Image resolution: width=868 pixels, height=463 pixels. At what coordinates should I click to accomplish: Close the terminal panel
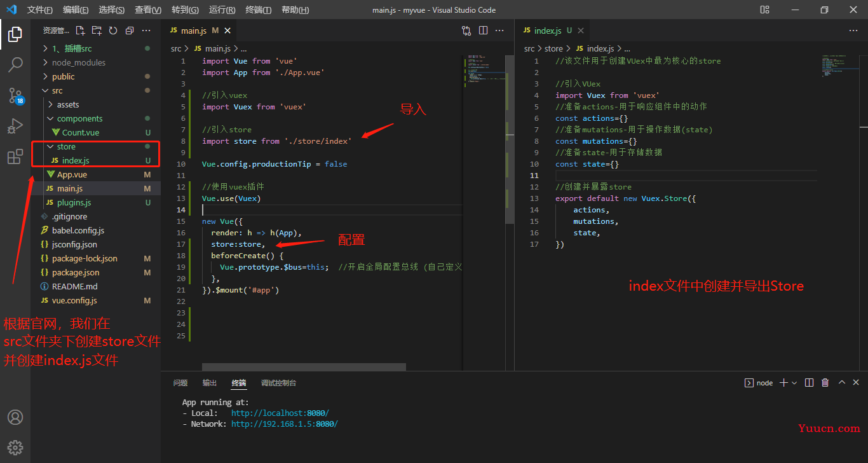point(856,383)
